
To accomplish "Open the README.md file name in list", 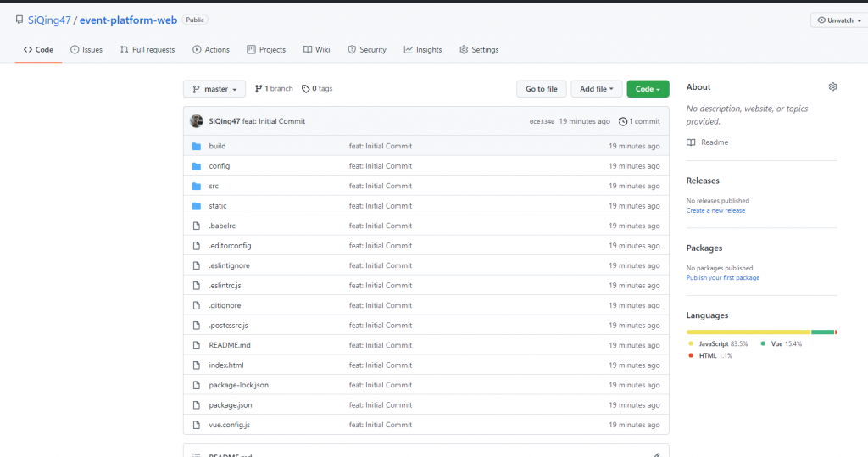I will point(230,345).
